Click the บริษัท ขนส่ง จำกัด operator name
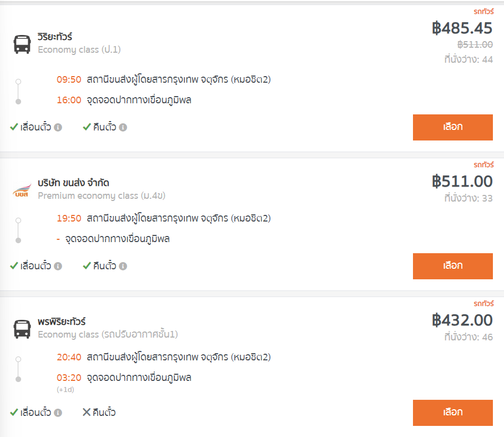The image size is (504, 437). 73,183
